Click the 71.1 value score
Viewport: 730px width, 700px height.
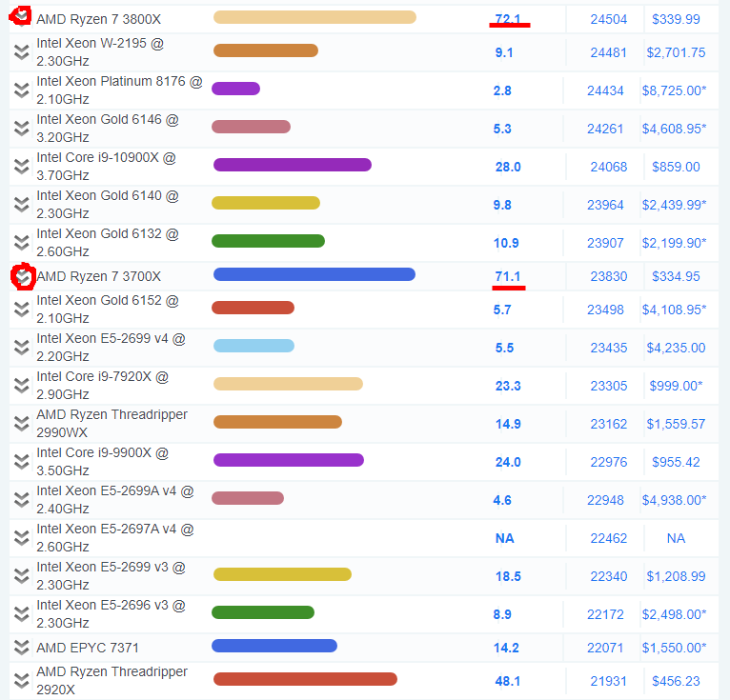click(x=508, y=276)
